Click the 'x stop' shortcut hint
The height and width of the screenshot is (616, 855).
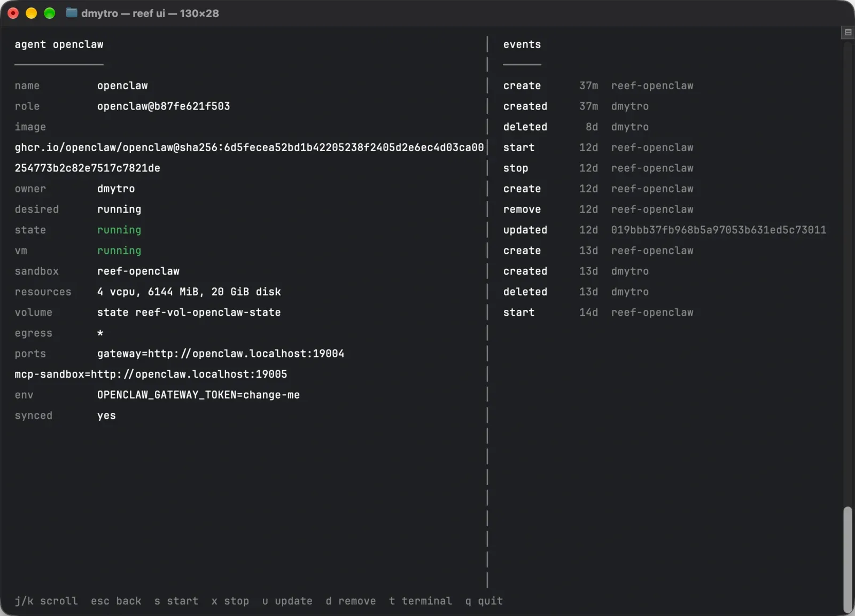tap(230, 601)
